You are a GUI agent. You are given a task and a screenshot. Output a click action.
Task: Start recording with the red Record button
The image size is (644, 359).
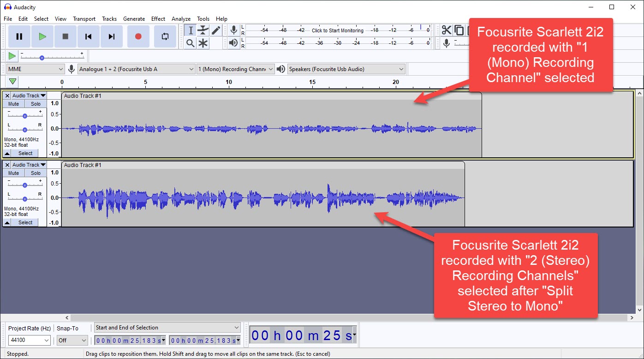click(138, 36)
